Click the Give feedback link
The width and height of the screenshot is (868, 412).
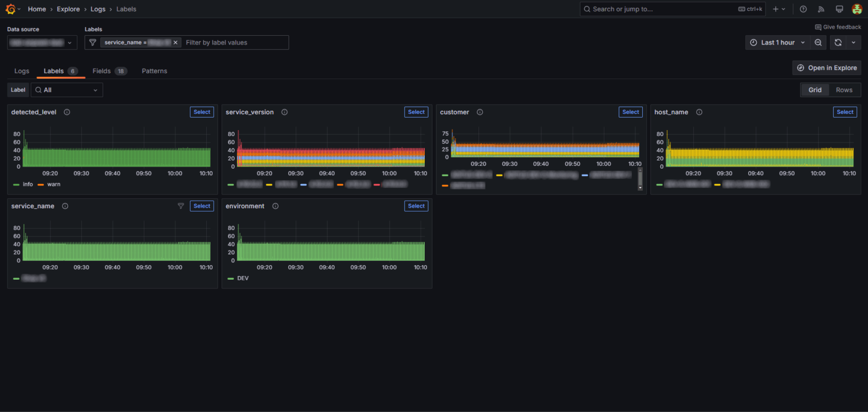tap(838, 27)
